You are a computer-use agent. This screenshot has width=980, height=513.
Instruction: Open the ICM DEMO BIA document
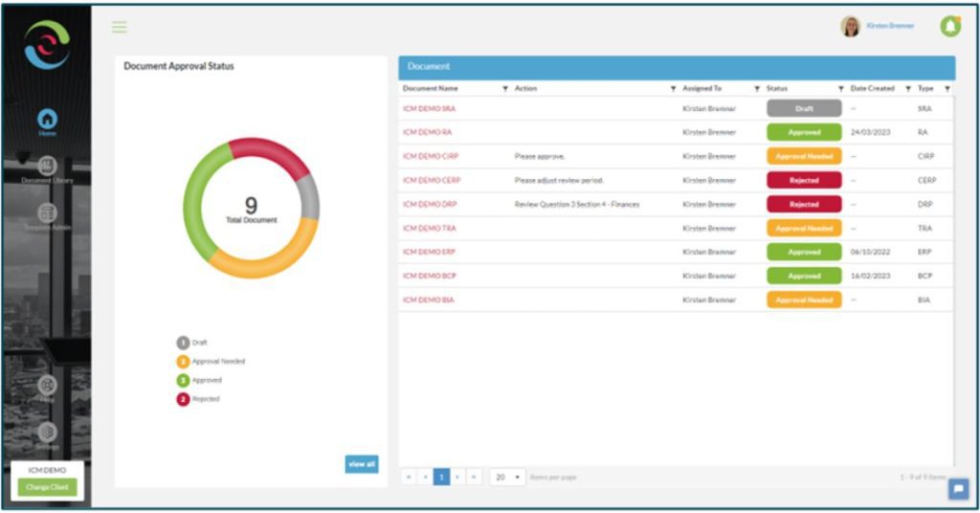(x=429, y=300)
